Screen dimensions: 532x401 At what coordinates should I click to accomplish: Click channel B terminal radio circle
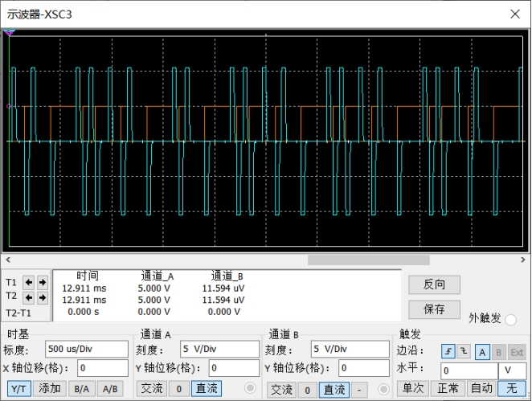(x=384, y=389)
